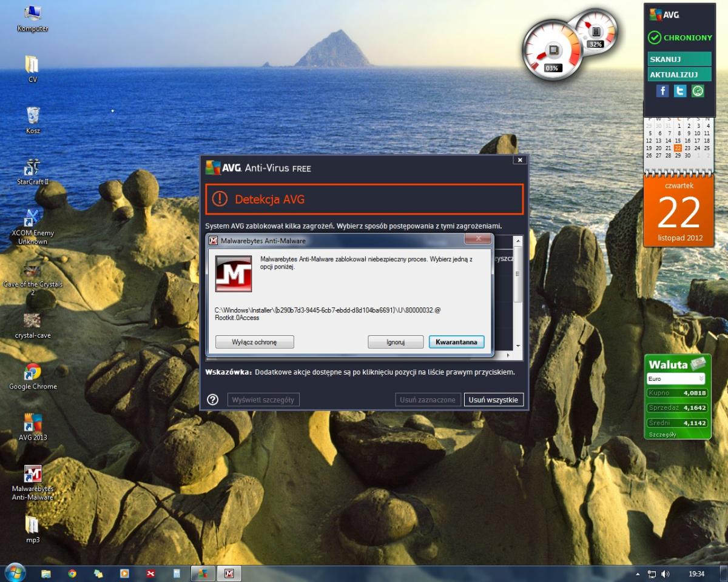Click the Malwarebytes title bar icon
Viewport: 728px width, 582px height.
click(214, 241)
